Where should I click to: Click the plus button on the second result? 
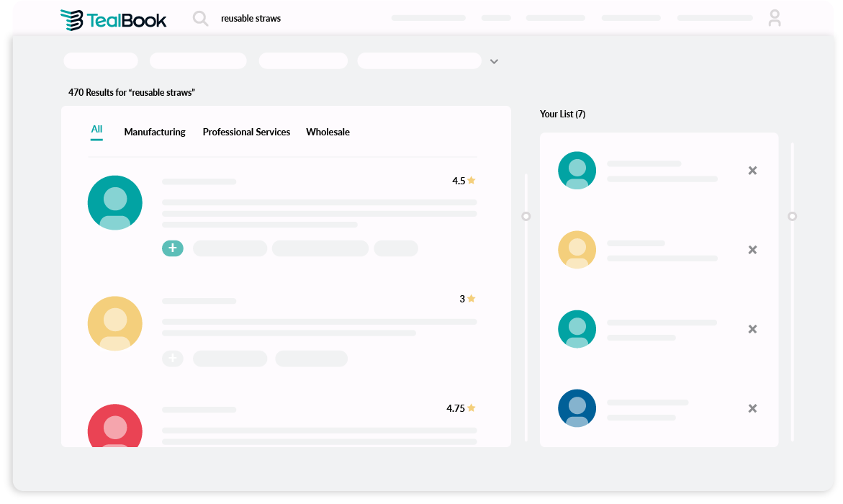point(173,358)
